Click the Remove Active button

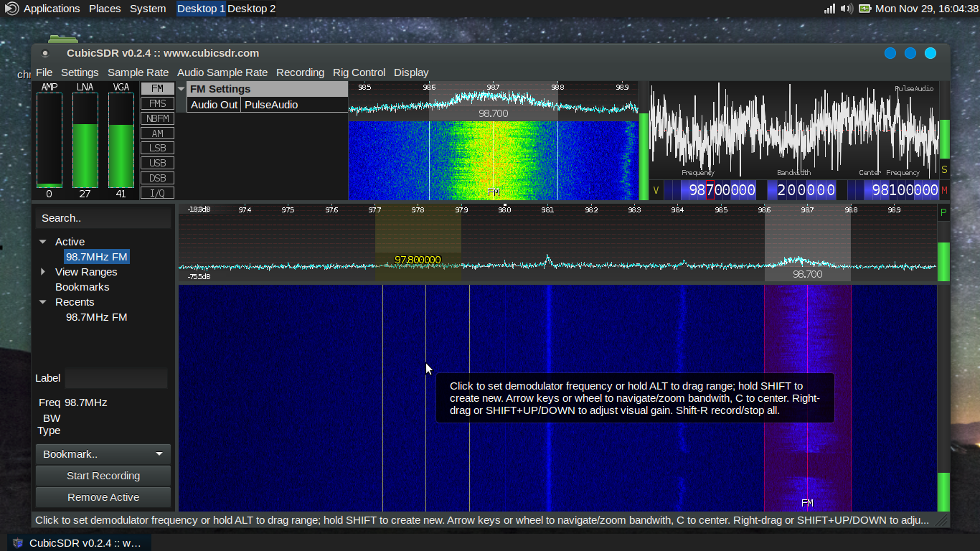point(103,497)
